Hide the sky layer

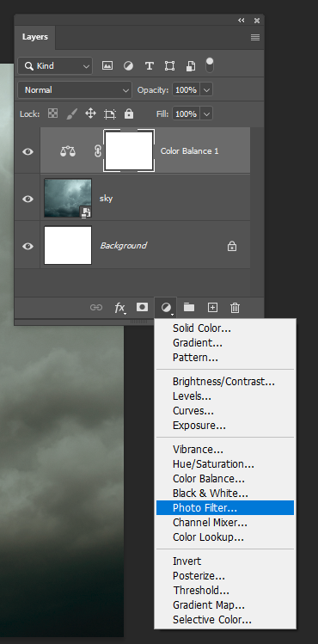pyautogui.click(x=28, y=199)
